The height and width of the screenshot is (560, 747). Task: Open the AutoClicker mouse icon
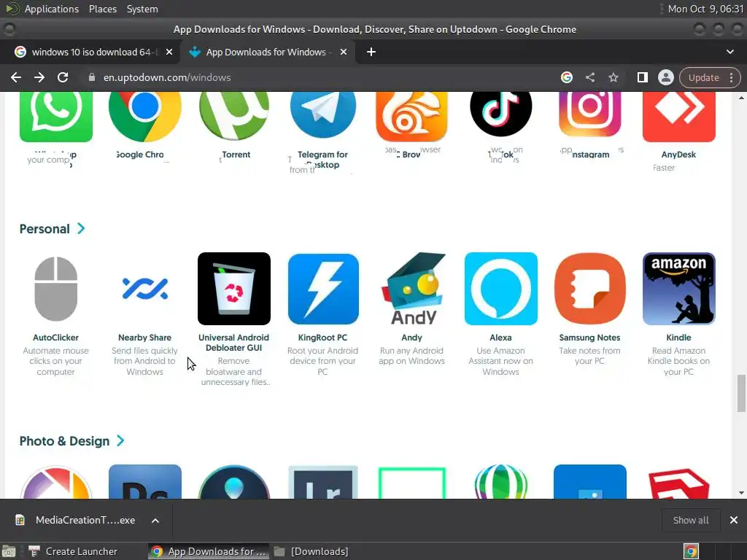tap(55, 289)
